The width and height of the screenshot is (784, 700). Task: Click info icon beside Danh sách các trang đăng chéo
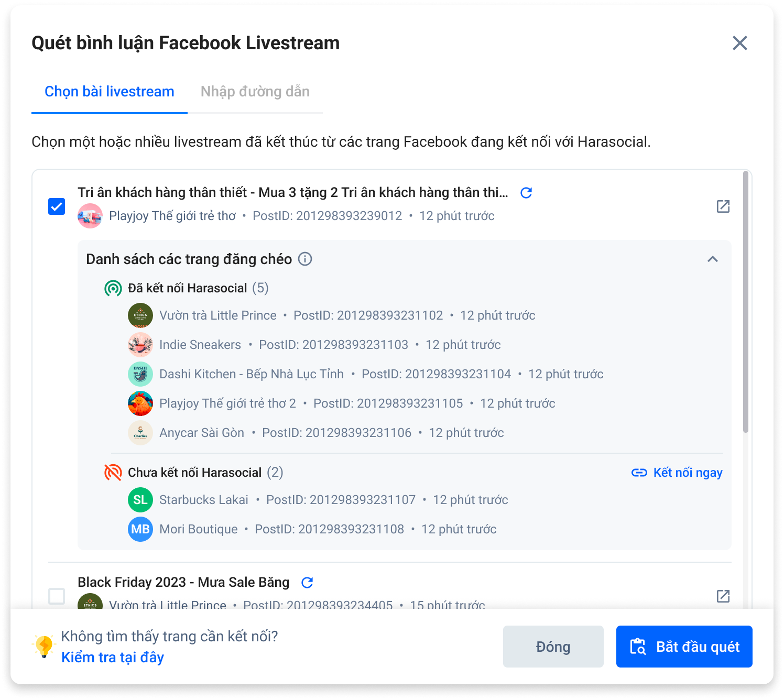305,259
